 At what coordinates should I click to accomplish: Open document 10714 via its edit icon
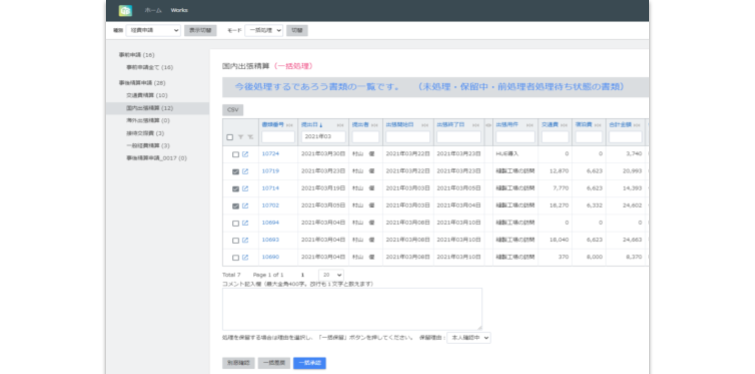click(x=245, y=189)
